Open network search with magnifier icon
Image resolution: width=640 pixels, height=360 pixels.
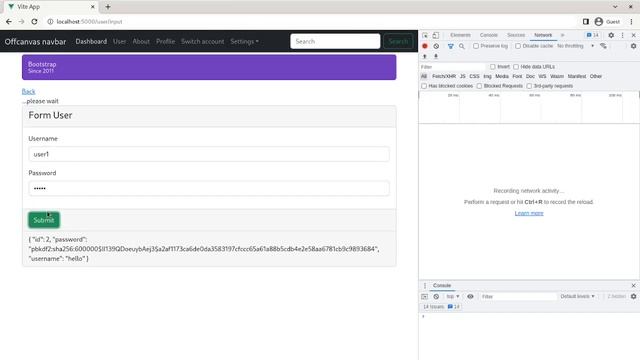point(462,46)
